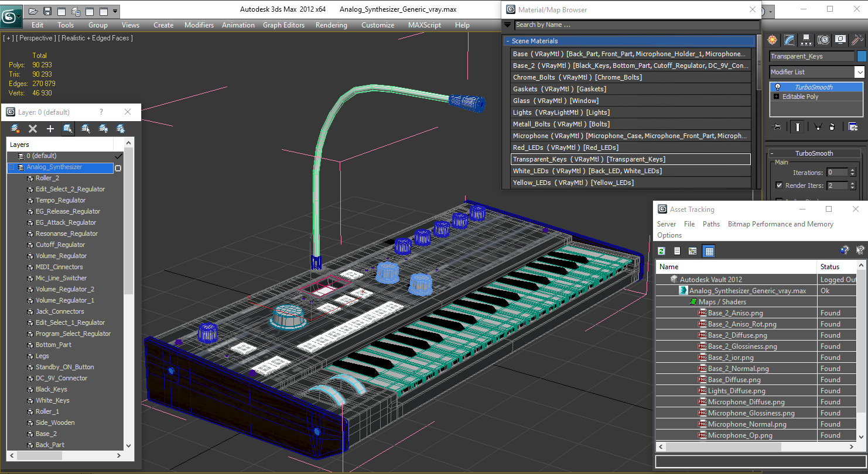The width and height of the screenshot is (868, 474).
Task: Click the Name column header in Asset Tracking
Action: (x=736, y=266)
